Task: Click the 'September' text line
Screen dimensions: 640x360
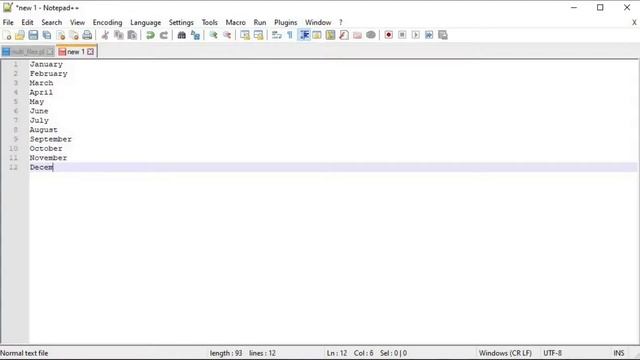Action: tap(51, 139)
